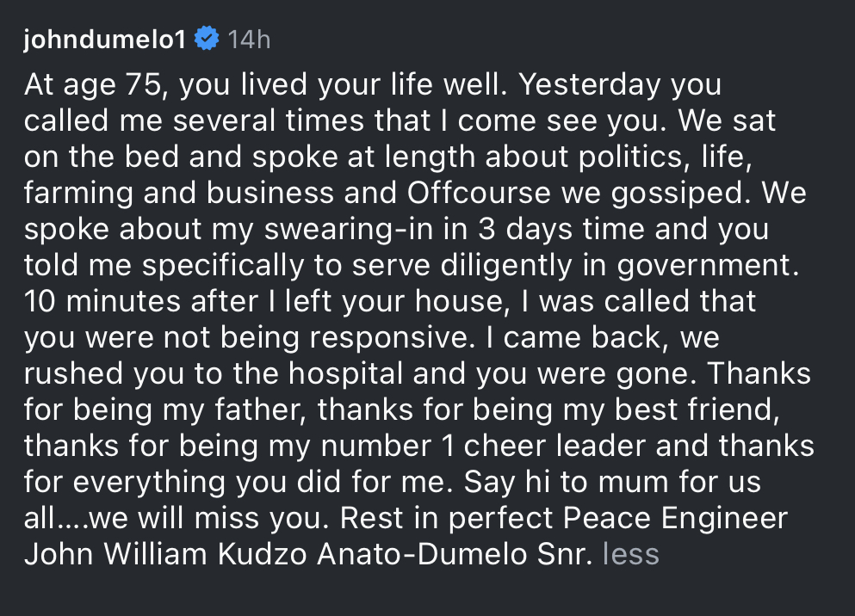Click the word "Yesterday" in the caption
855x616 pixels.
pyautogui.click(x=590, y=86)
